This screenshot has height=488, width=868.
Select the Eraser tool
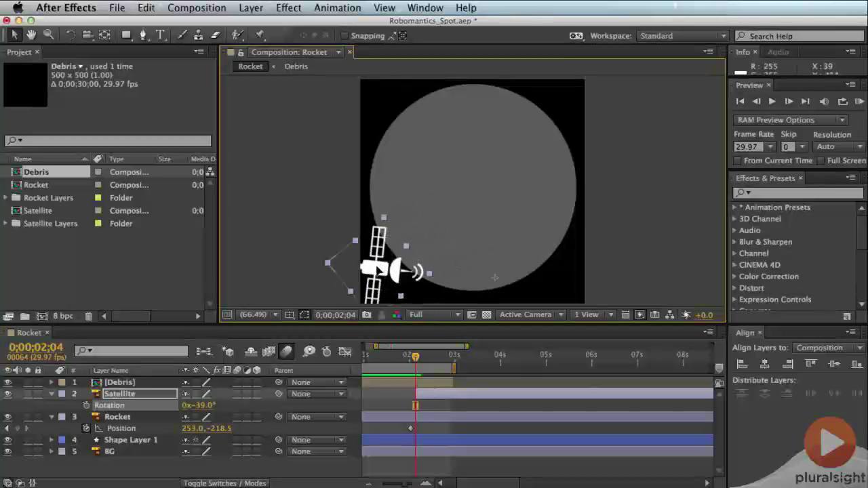pyautogui.click(x=216, y=35)
